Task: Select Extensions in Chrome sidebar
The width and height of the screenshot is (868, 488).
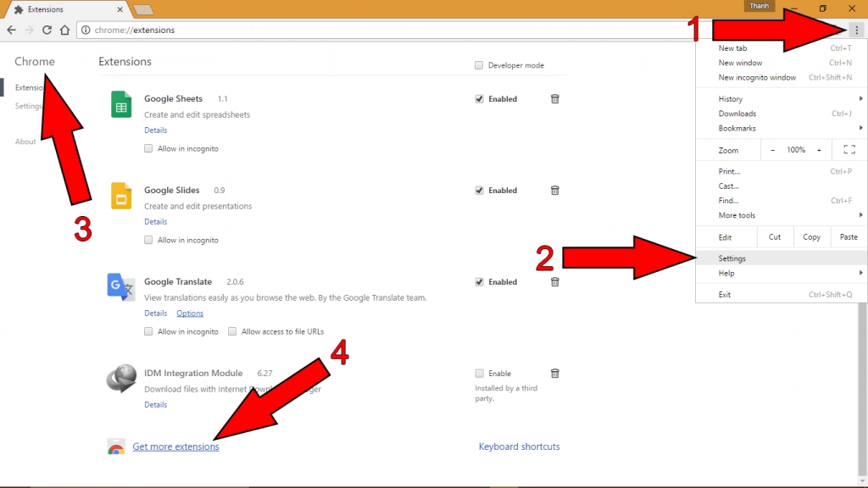Action: [x=30, y=87]
